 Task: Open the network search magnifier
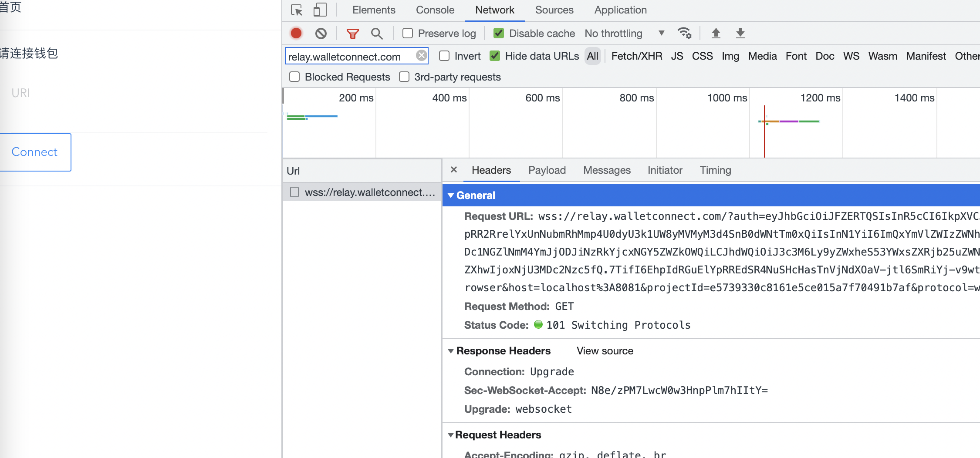(x=377, y=33)
